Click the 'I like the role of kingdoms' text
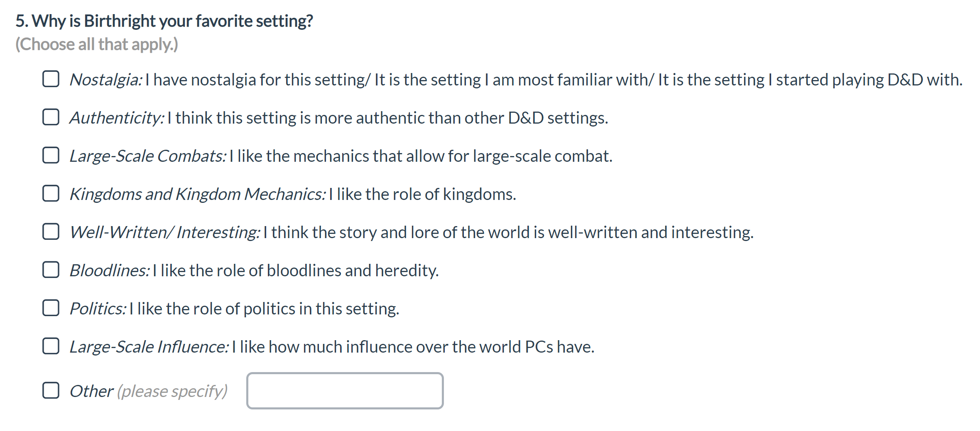 pyautogui.click(x=422, y=194)
